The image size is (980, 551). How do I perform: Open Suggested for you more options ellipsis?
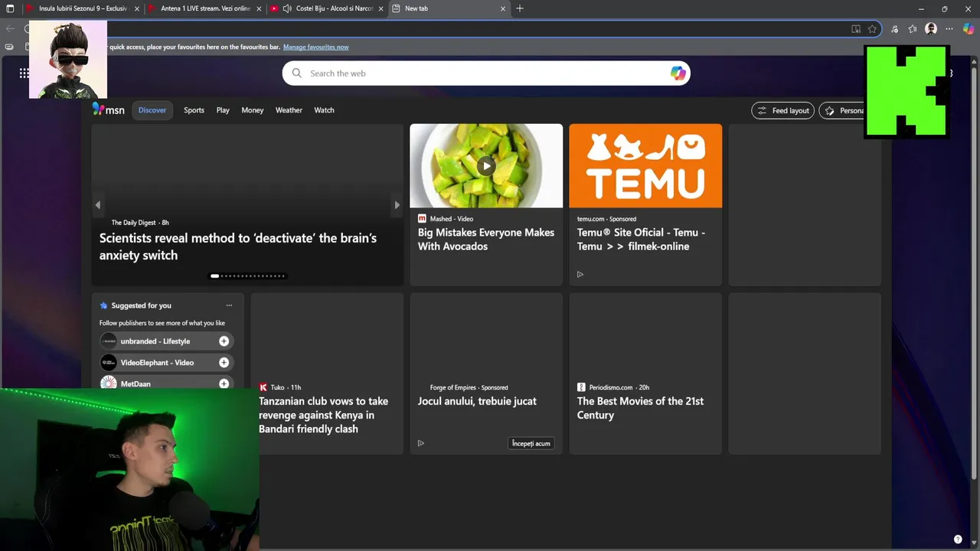229,305
